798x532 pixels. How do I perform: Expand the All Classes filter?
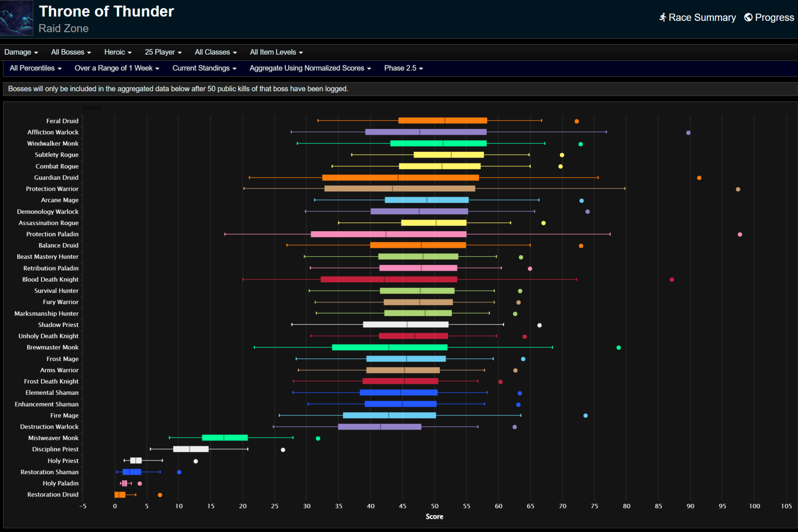point(215,52)
